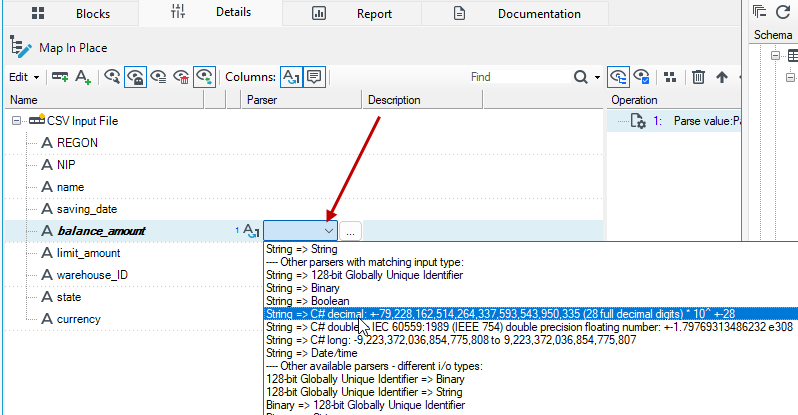Viewport: 798px width, 415px height.
Task: Select 'String => Boolean' parser option
Action: pyautogui.click(x=307, y=301)
